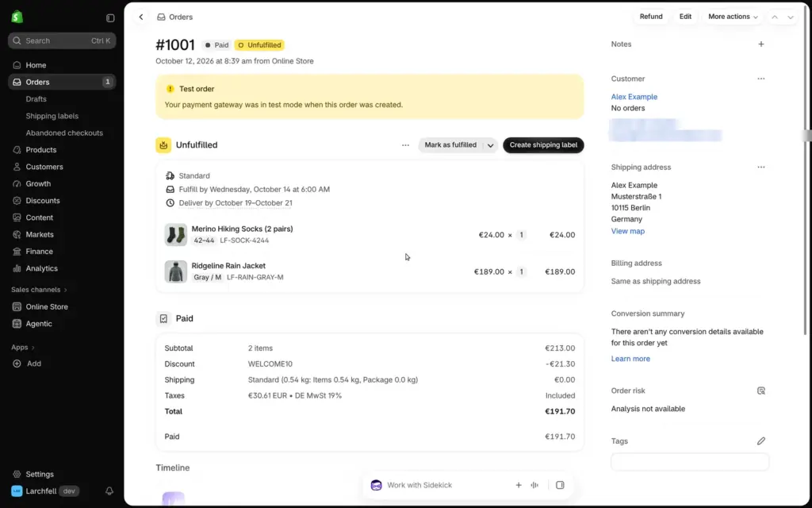
Task: Open the More actions dropdown
Action: [x=733, y=17]
